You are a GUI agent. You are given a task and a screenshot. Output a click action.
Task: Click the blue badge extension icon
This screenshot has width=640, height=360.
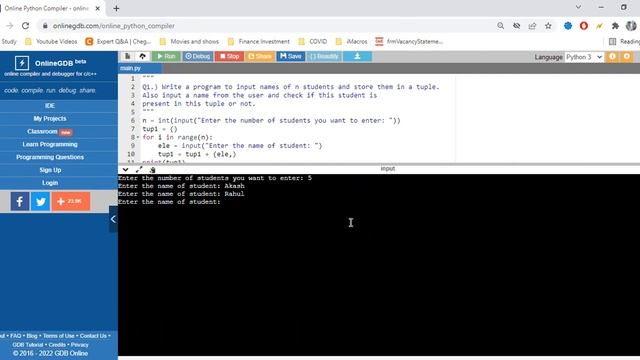point(568,26)
